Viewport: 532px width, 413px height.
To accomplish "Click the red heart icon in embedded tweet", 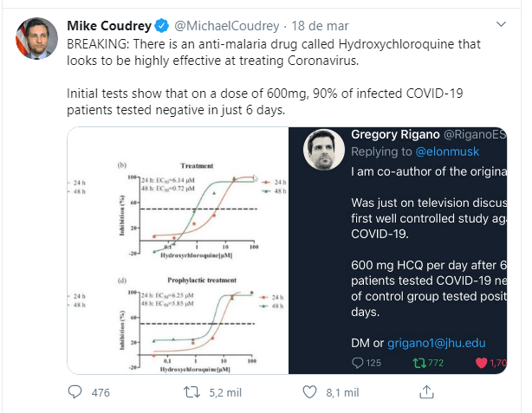I will (x=482, y=363).
